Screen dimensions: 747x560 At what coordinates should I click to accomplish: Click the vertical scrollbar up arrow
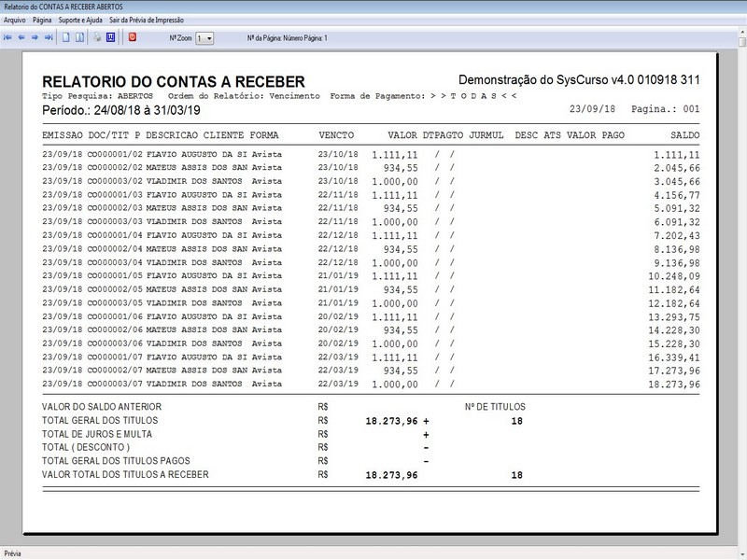(742, 32)
